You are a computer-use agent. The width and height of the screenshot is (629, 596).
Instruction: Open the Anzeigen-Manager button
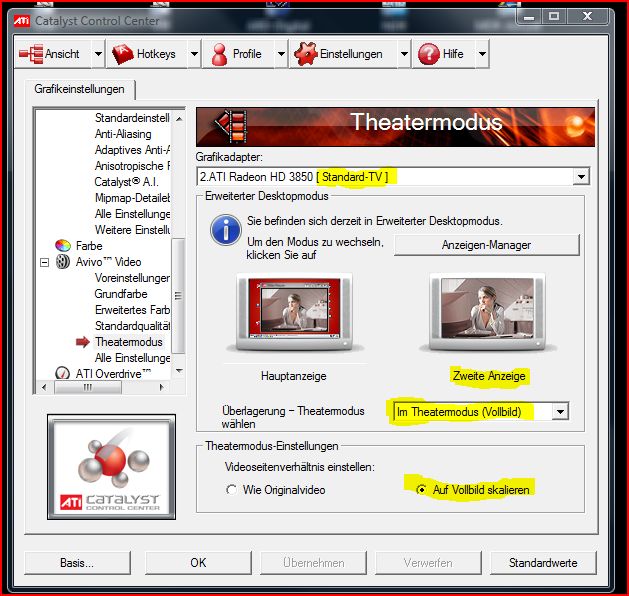pyautogui.click(x=487, y=245)
